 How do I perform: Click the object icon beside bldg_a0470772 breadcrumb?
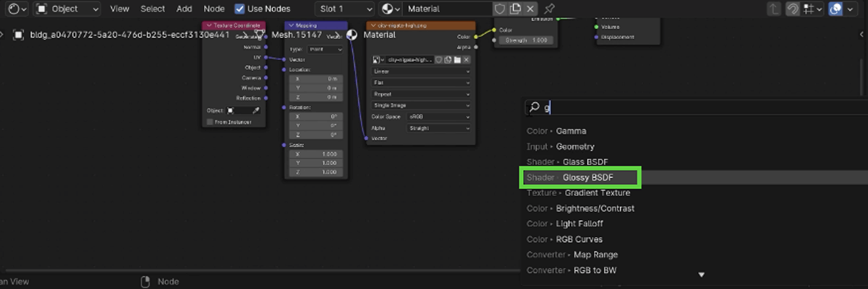[x=18, y=34]
